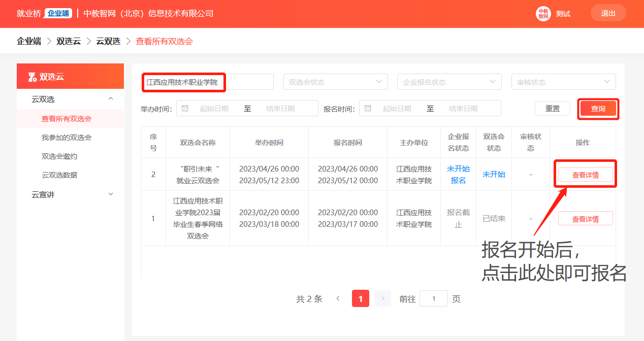Click the 就业桥 企业端 logo

[x=44, y=13]
